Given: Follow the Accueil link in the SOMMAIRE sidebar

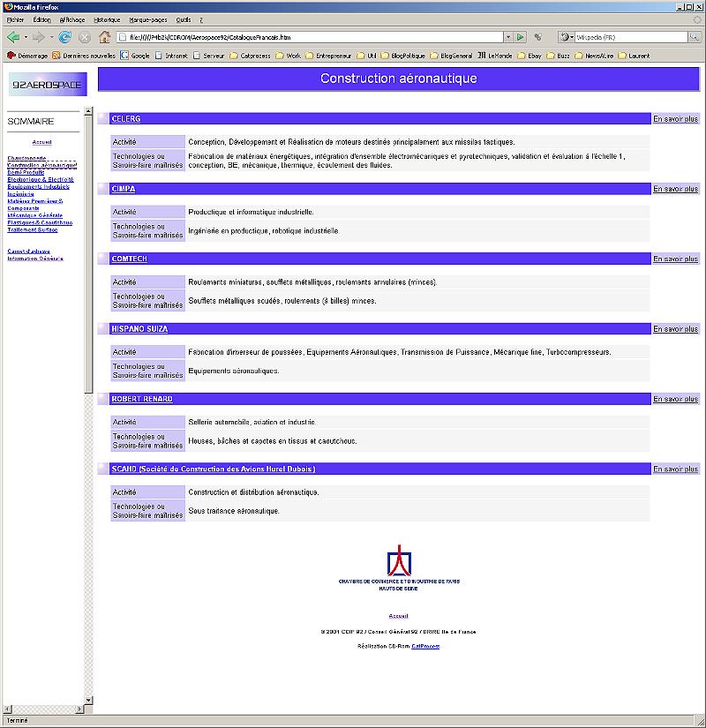Looking at the screenshot, I should click(41, 142).
